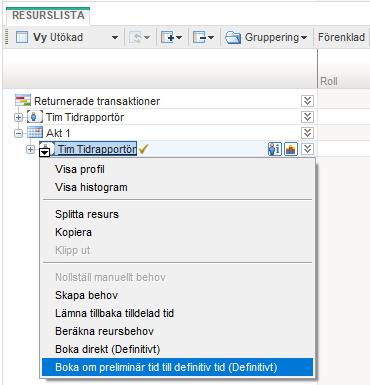Click the collapse all minus icon
370x385 pixels.
tap(200, 37)
